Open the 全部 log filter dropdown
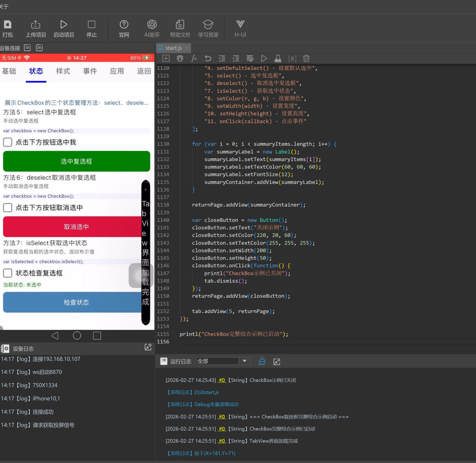The image size is (476, 463). [x=245, y=361]
